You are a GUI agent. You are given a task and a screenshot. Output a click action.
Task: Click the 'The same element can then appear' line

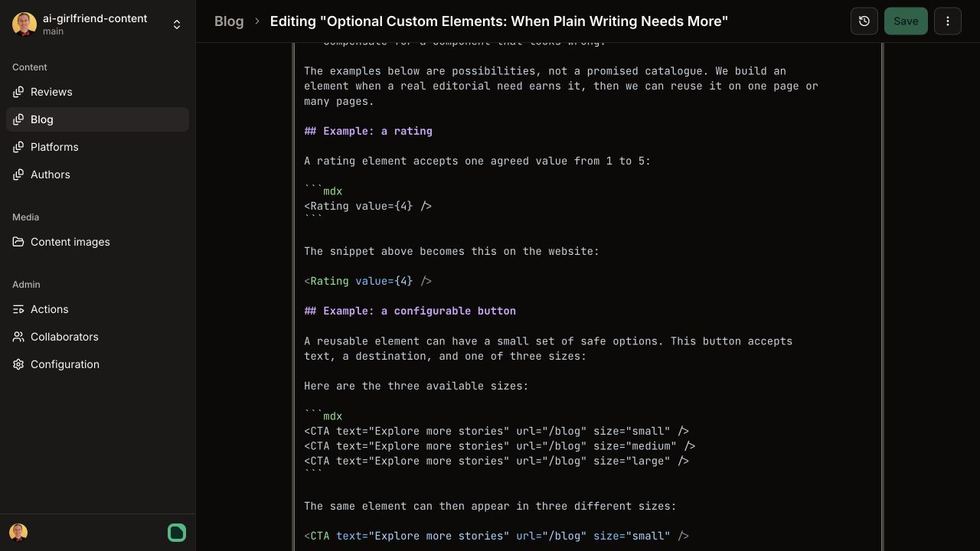point(490,506)
